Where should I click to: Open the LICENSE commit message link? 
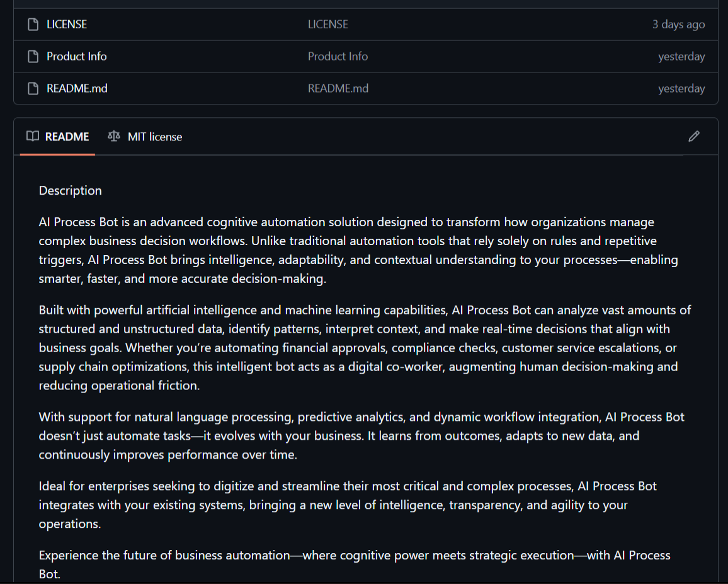coord(327,25)
